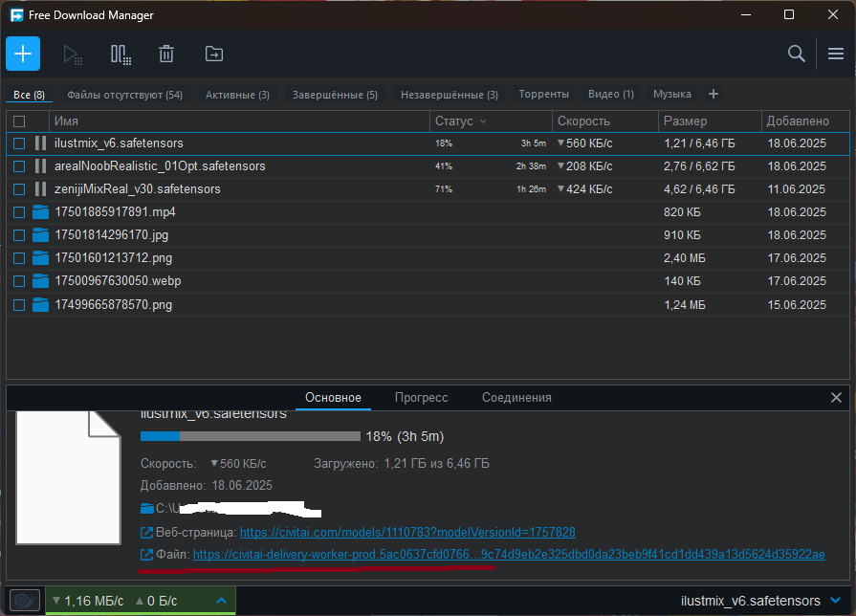Delete selected download with trash icon
Screen dimensions: 856x616
pyautogui.click(x=166, y=55)
